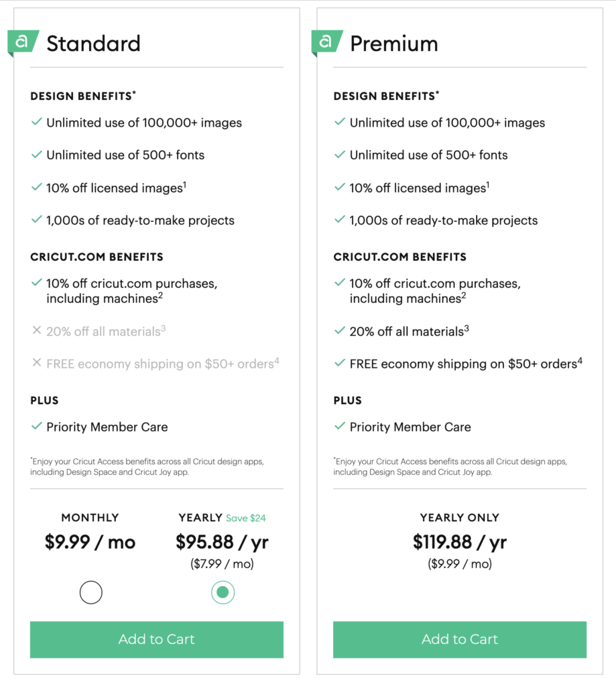Add the Premium plan to cart
The height and width of the screenshot is (686, 616).
(460, 640)
